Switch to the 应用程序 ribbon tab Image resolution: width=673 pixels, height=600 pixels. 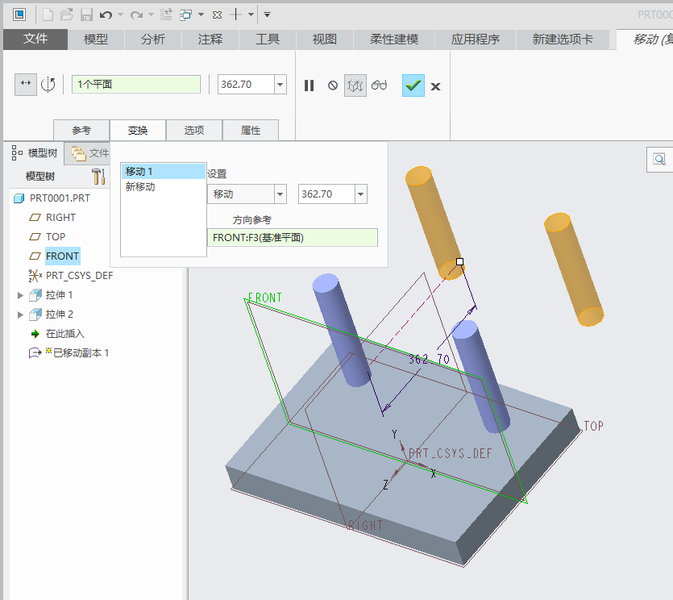475,39
